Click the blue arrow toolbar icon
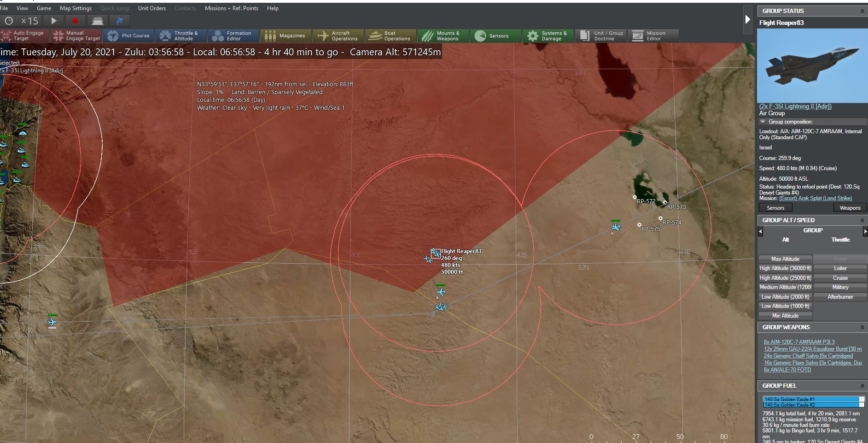Viewport: 868px width, 443px height. [119, 21]
